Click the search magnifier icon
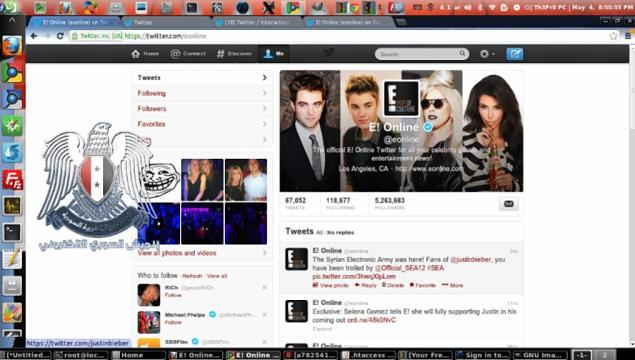Image resolution: width=635 pixels, height=360 pixels. pyautogui.click(x=462, y=53)
